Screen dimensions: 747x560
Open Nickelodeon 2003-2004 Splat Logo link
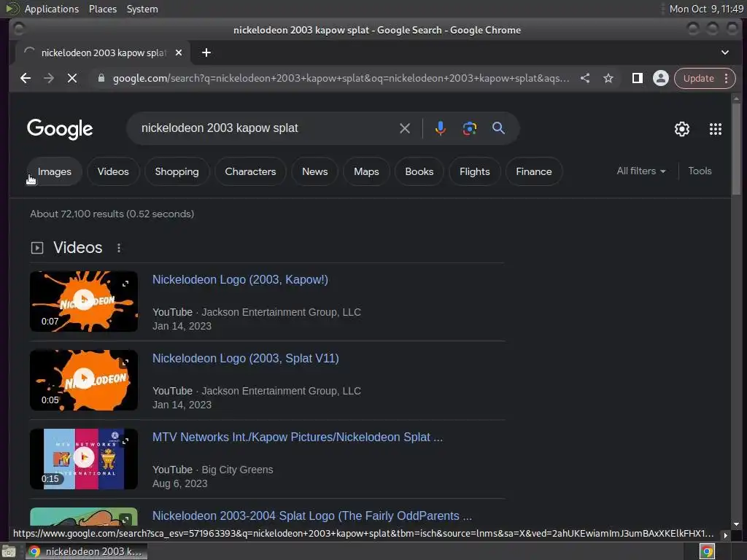point(312,516)
